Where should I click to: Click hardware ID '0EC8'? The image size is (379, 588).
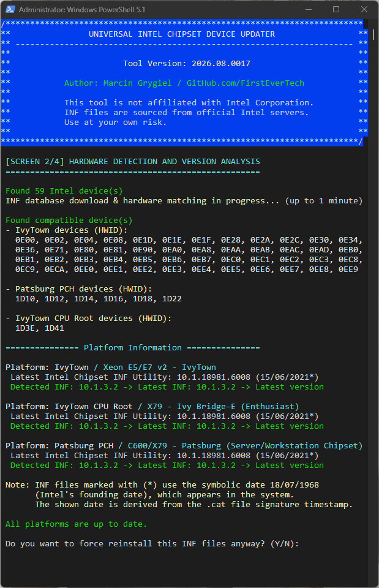point(348,260)
